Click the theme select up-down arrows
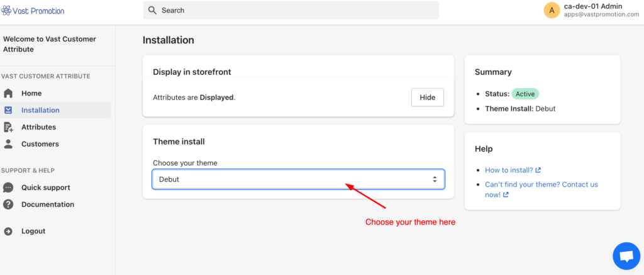This screenshot has width=644, height=275. [x=435, y=179]
